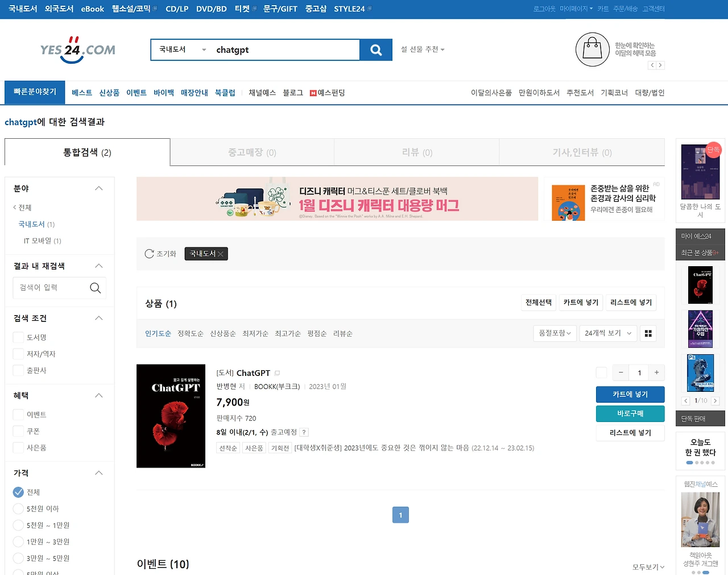Open the monthly benefits shopping bag icon
The width and height of the screenshot is (728, 575).
592,49
